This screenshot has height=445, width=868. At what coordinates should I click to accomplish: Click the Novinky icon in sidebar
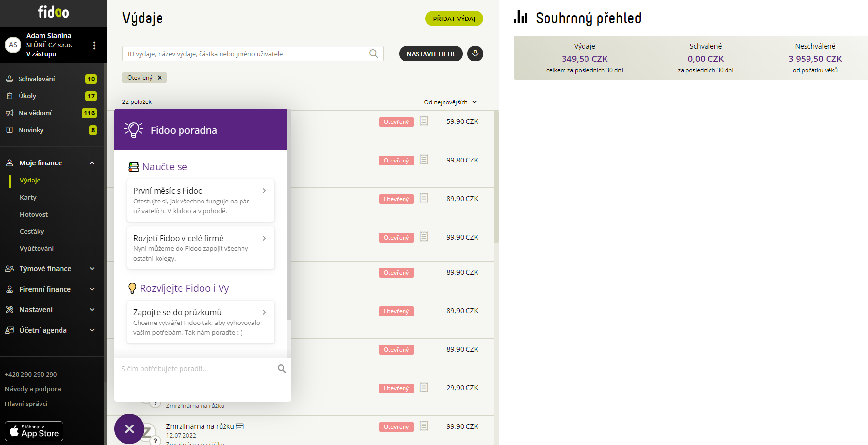(9, 130)
